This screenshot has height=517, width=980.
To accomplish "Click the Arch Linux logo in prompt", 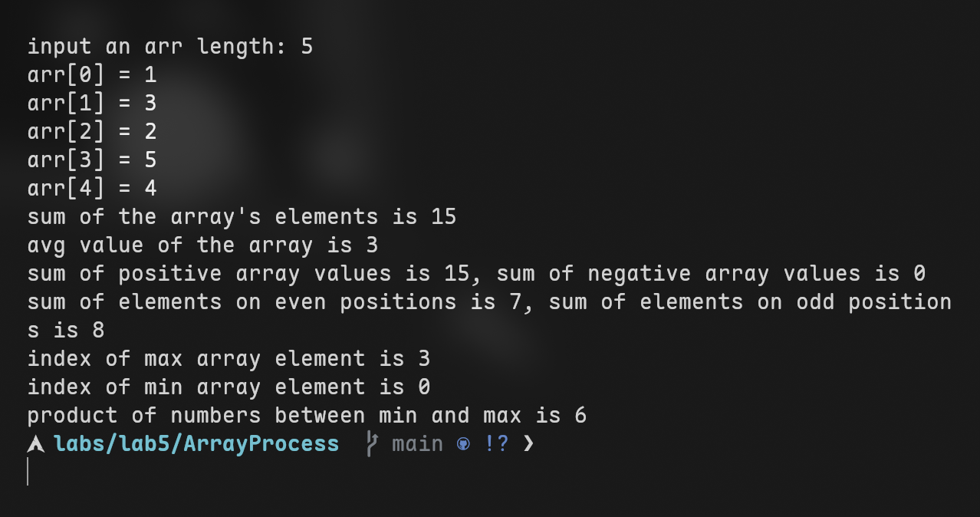I will (x=36, y=444).
